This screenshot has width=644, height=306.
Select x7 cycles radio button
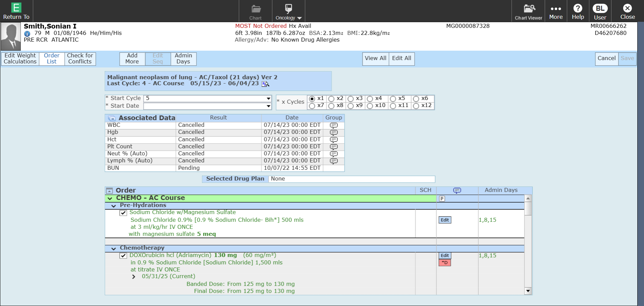312,106
